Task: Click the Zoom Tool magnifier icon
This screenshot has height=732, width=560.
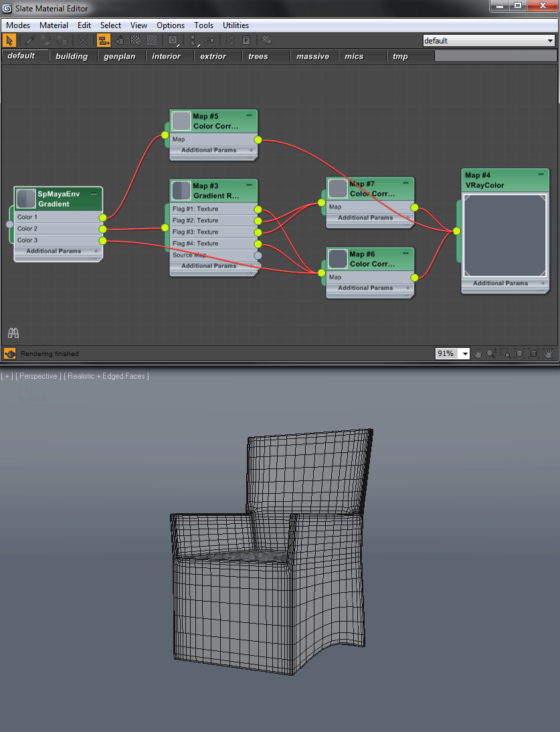Action: pos(492,353)
